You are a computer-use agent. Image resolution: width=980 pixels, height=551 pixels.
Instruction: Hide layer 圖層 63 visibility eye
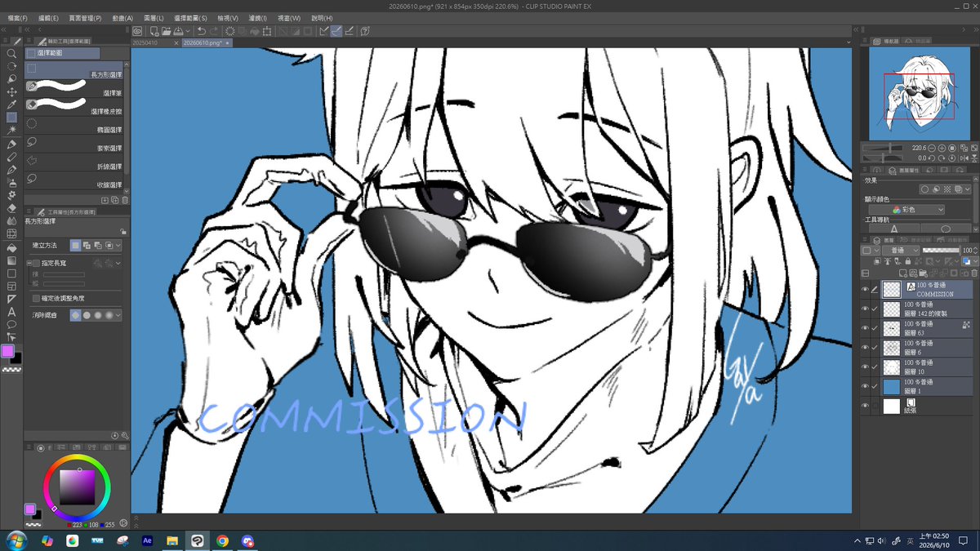865,328
